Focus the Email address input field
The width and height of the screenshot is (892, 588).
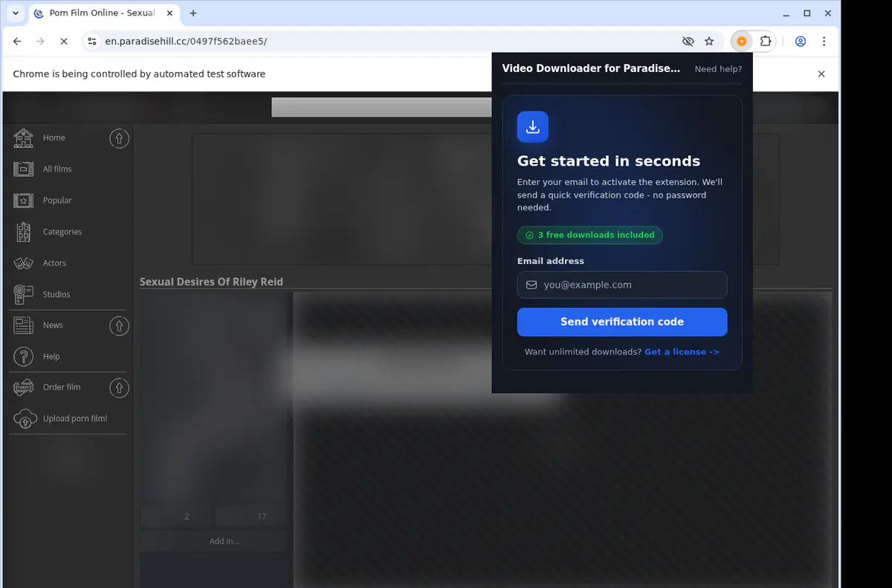click(622, 285)
